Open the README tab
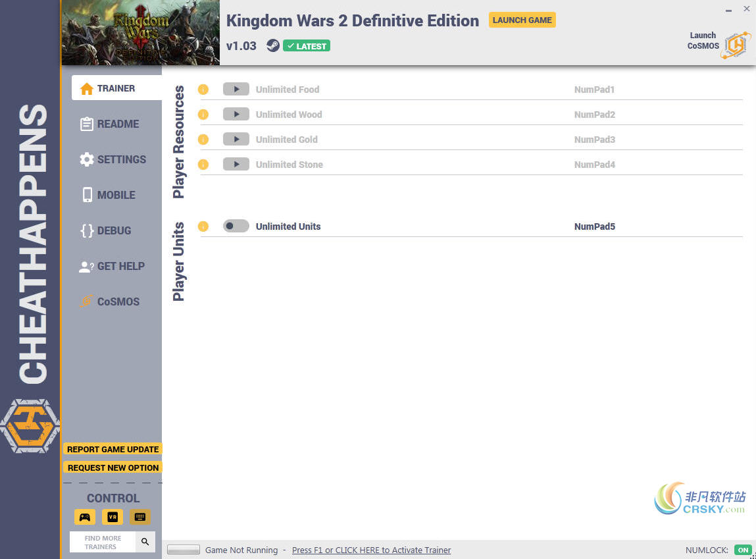 tap(109, 124)
